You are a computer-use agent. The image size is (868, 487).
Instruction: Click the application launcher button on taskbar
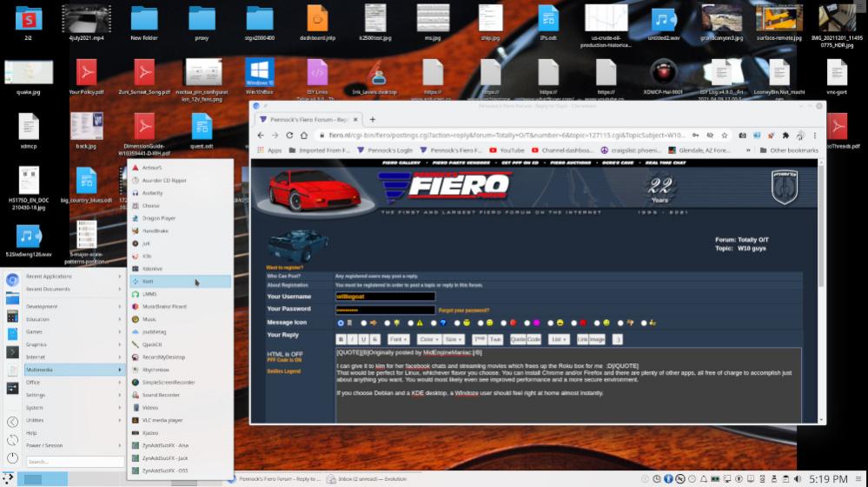pyautogui.click(x=8, y=478)
